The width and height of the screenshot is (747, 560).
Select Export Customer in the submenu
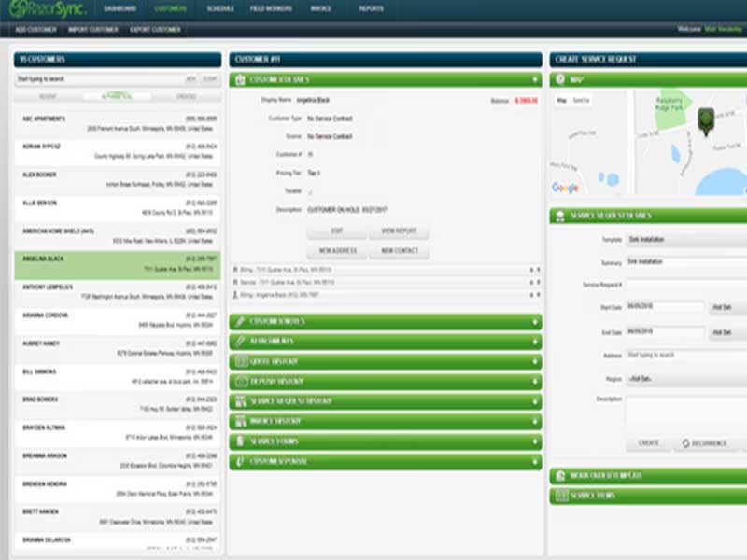pyautogui.click(x=155, y=30)
